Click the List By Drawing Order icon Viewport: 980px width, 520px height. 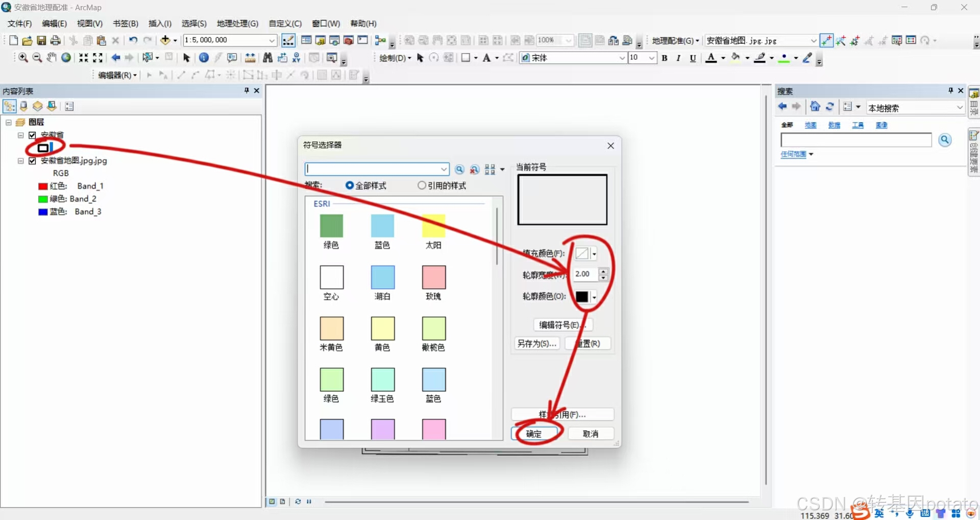[9, 106]
